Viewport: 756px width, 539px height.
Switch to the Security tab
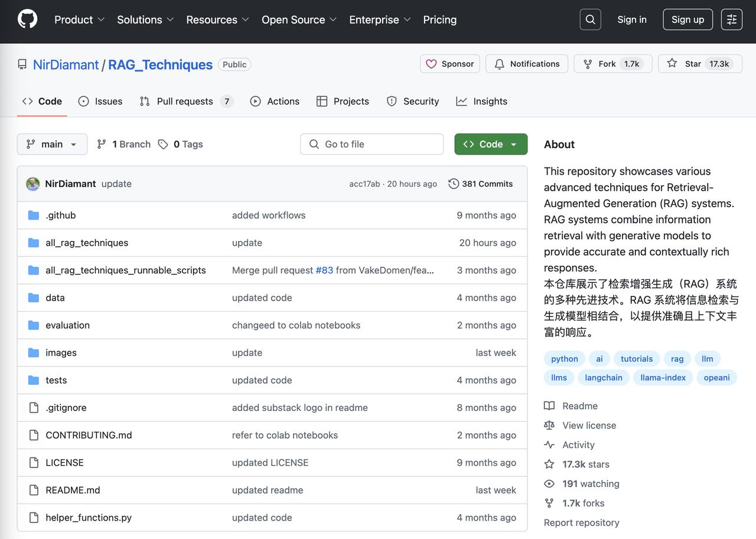pyautogui.click(x=413, y=101)
